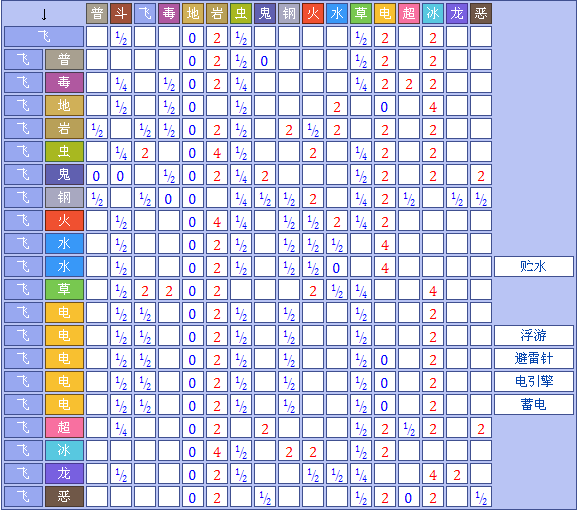Select the 恶 dark type column header
The image size is (579, 510).
pos(481,14)
